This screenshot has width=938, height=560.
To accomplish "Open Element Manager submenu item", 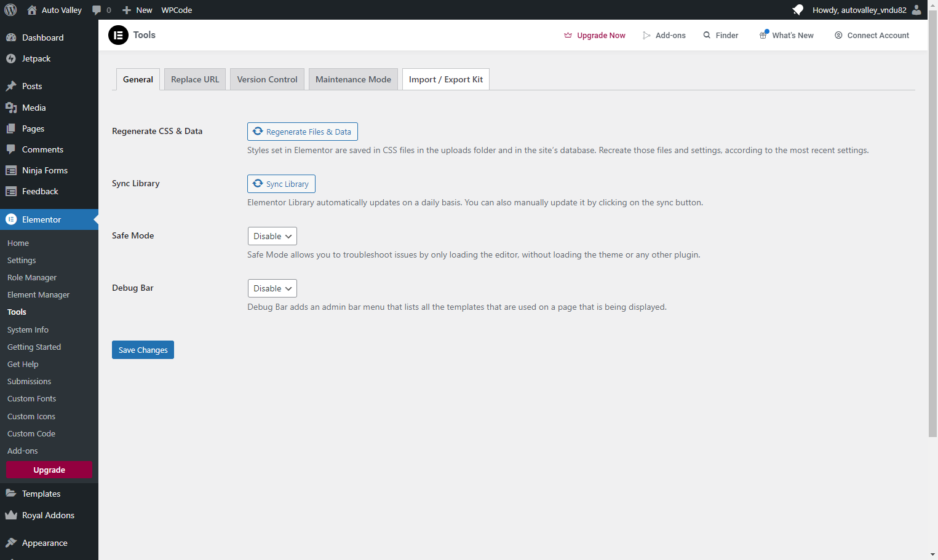I will pyautogui.click(x=38, y=294).
